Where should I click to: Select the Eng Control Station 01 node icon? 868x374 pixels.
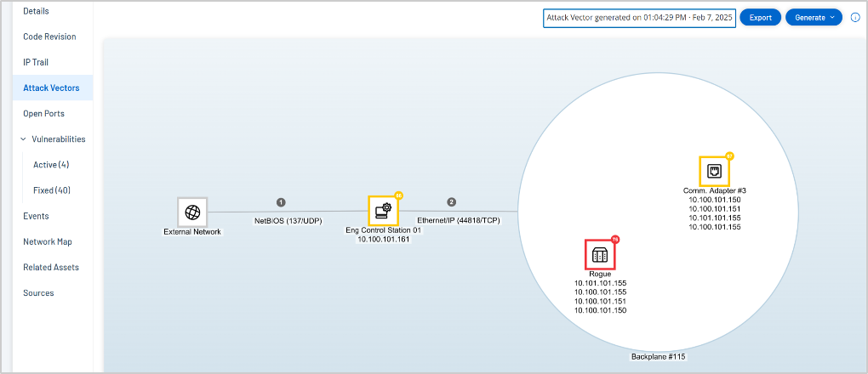point(383,211)
